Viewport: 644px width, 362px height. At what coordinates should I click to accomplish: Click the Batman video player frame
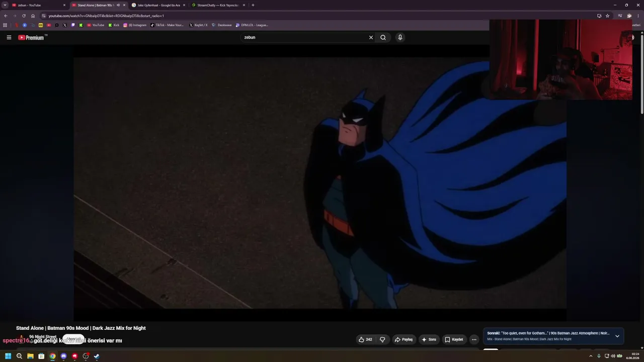320,183
